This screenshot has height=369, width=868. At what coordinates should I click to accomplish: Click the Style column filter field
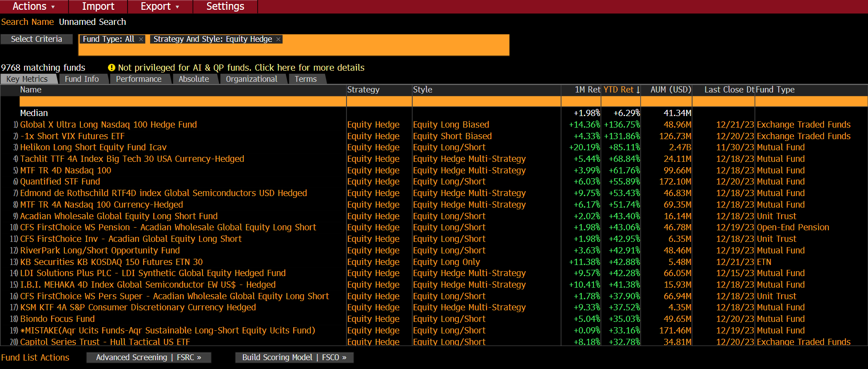click(486, 101)
